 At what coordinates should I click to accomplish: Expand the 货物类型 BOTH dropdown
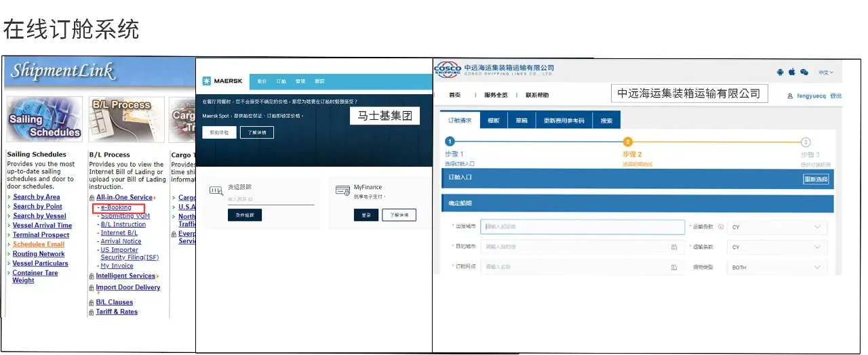click(776, 268)
